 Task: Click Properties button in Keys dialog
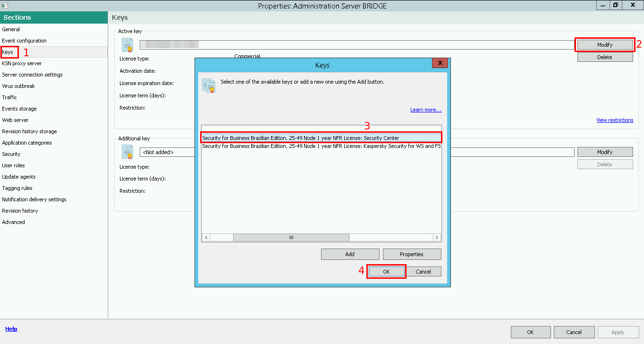point(412,254)
